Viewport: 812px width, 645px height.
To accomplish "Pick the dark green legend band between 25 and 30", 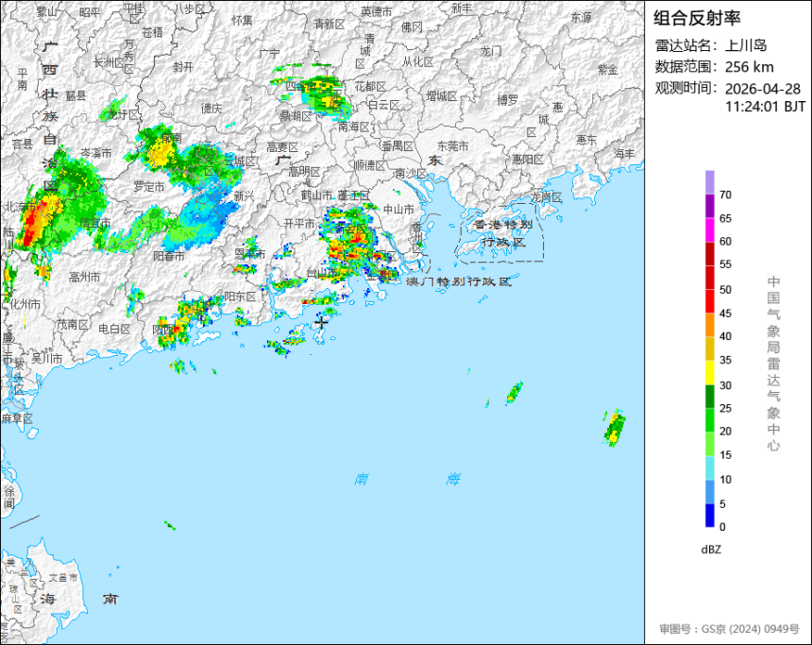I will [x=710, y=397].
